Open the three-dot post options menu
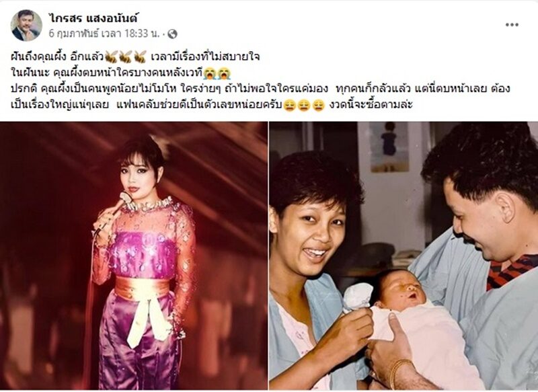This screenshot has width=538, height=392. point(512,25)
